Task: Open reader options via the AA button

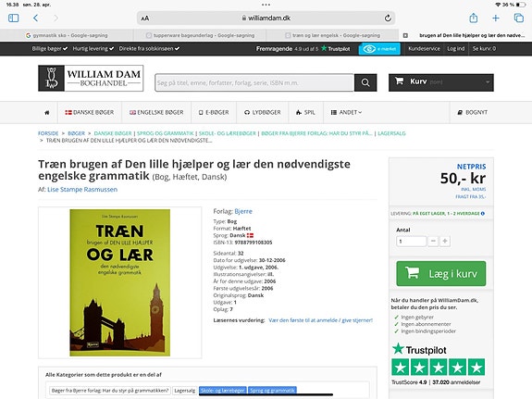Action: pos(145,19)
